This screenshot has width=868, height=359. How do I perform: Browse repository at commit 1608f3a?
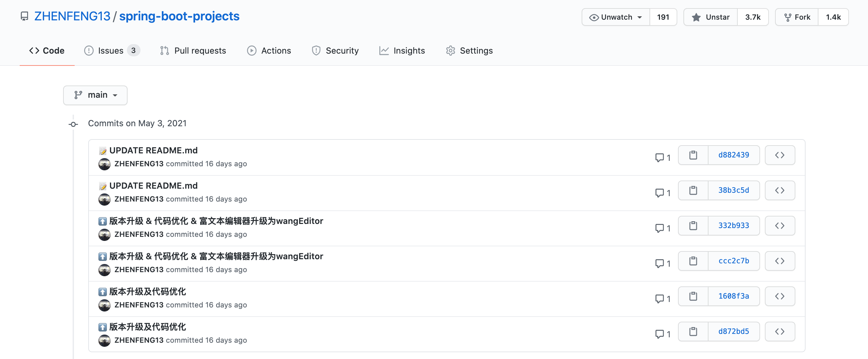(780, 296)
